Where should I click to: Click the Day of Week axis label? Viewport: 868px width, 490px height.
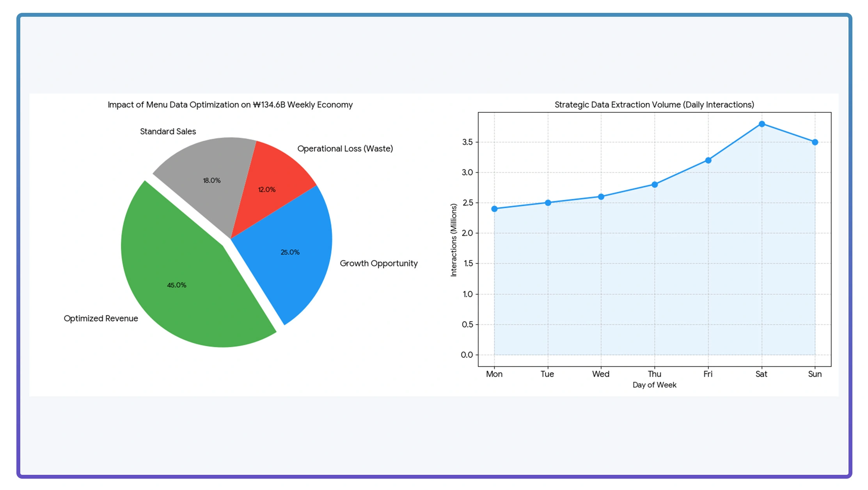[x=654, y=385]
